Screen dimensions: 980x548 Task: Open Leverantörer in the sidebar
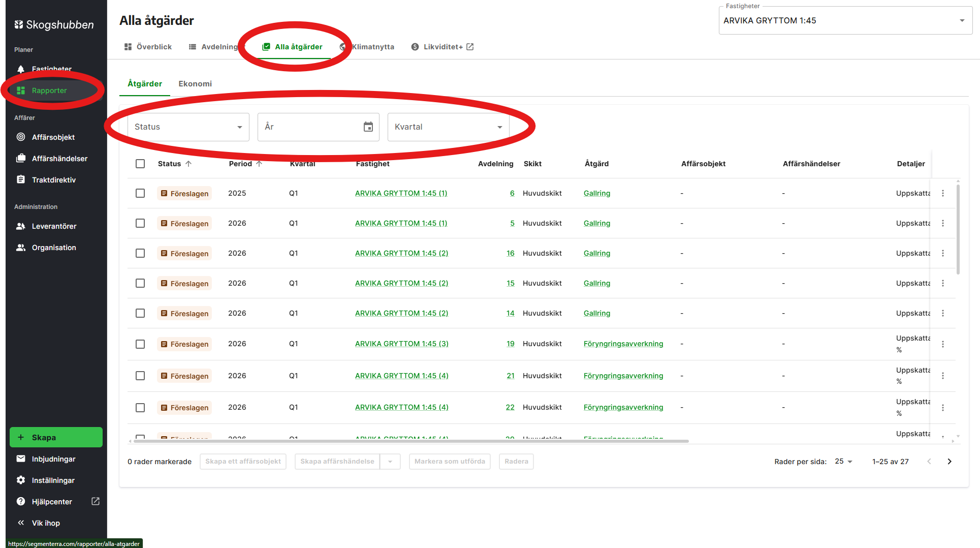coord(56,226)
